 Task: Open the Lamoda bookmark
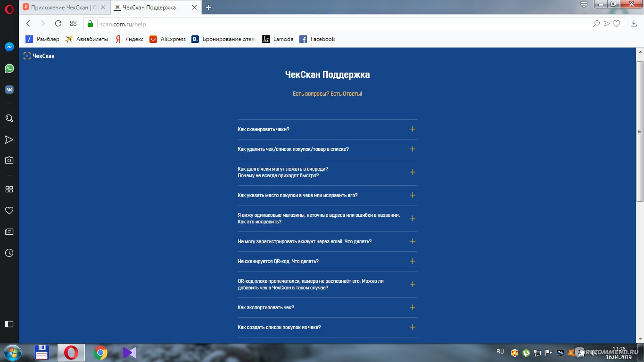[278, 39]
